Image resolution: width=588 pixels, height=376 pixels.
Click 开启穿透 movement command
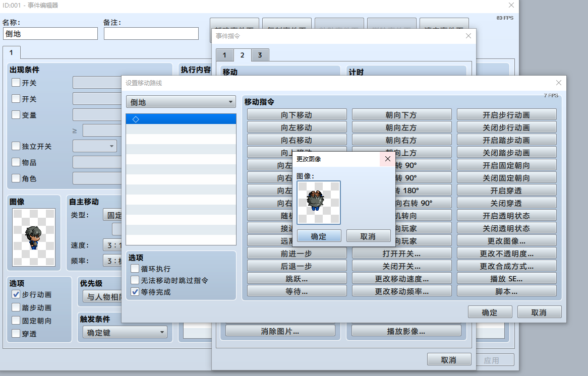pyautogui.click(x=506, y=191)
